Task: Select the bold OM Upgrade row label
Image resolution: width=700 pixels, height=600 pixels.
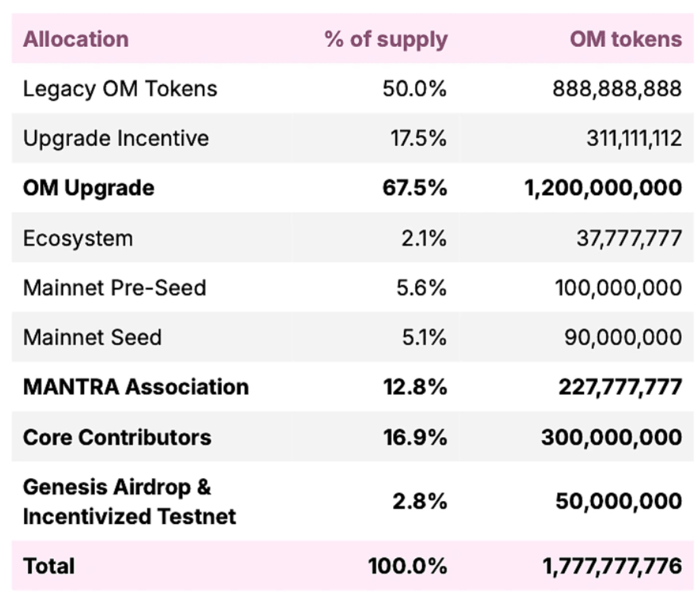Action: tap(88, 188)
